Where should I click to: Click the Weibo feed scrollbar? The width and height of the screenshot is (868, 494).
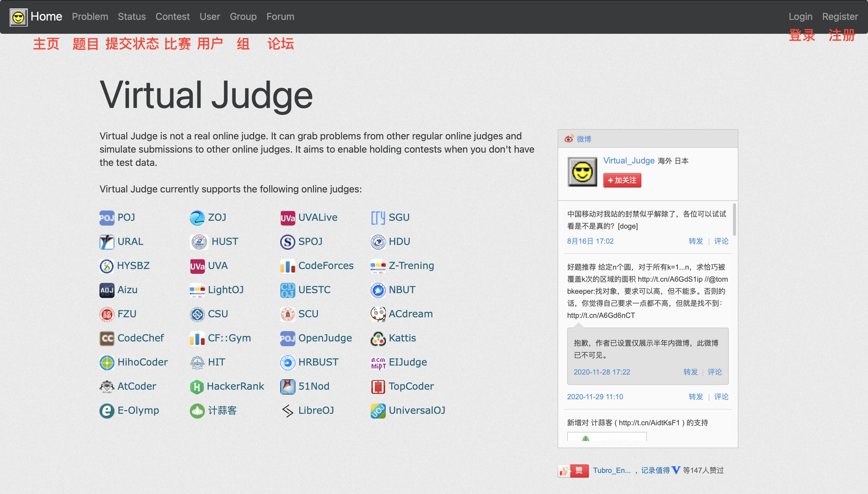tap(734, 220)
